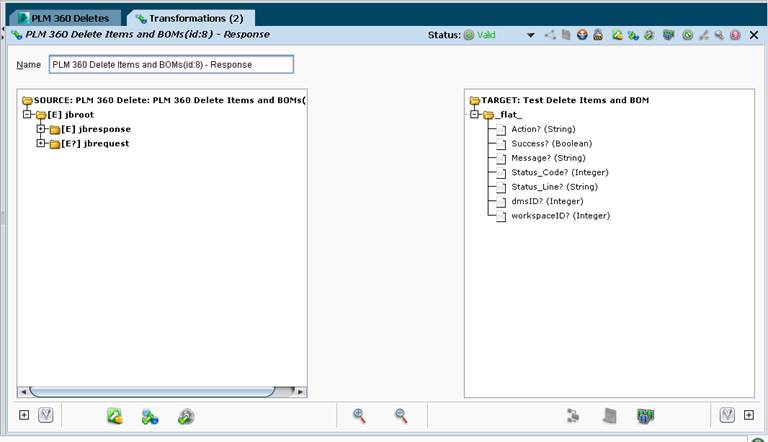Click the bottom toolbar green checkmark validate icon
Viewport: 768px width, 442px height.
tap(186, 417)
